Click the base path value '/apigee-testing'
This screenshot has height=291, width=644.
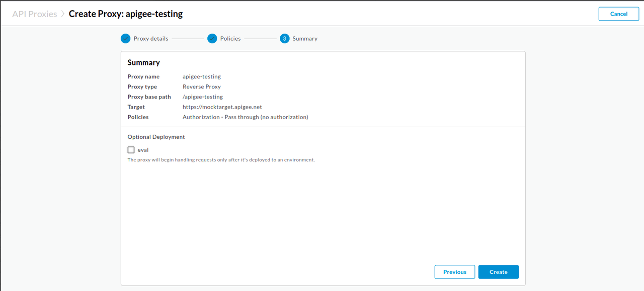pos(203,97)
